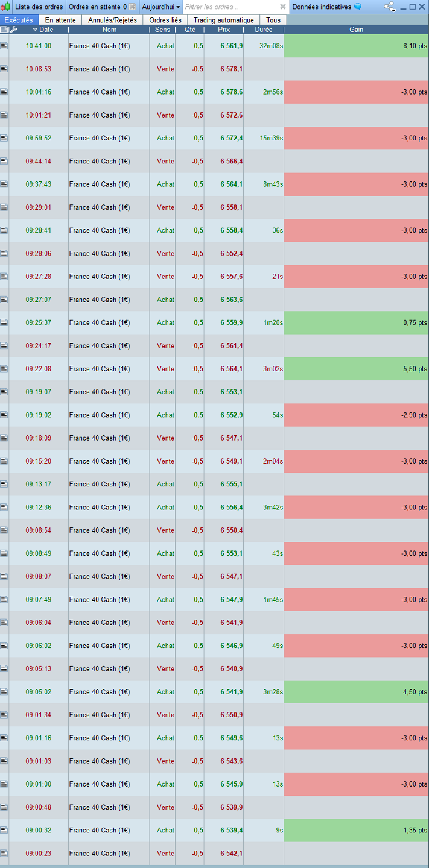Click the duration 8m43s
Screen dimensions: 429x868
[x=273, y=184]
